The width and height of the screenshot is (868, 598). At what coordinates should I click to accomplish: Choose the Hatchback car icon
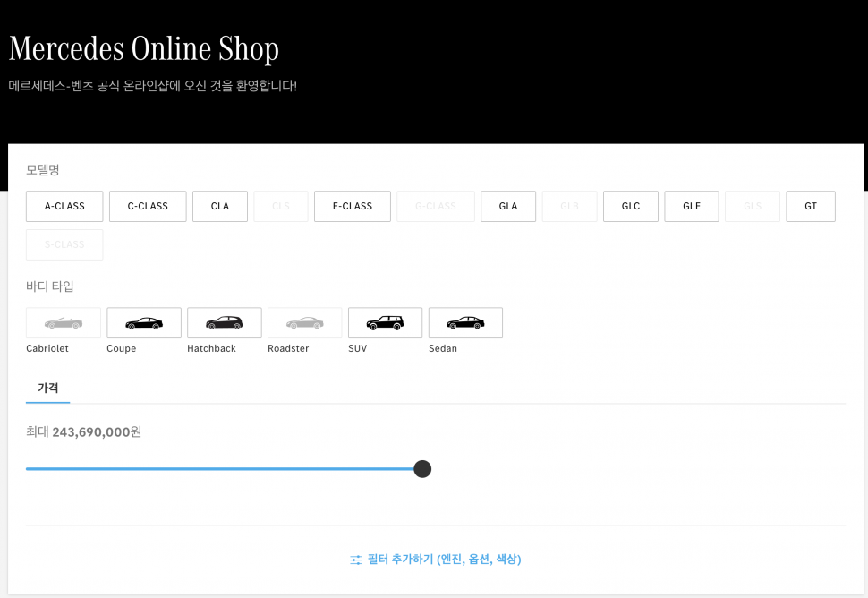click(x=224, y=323)
